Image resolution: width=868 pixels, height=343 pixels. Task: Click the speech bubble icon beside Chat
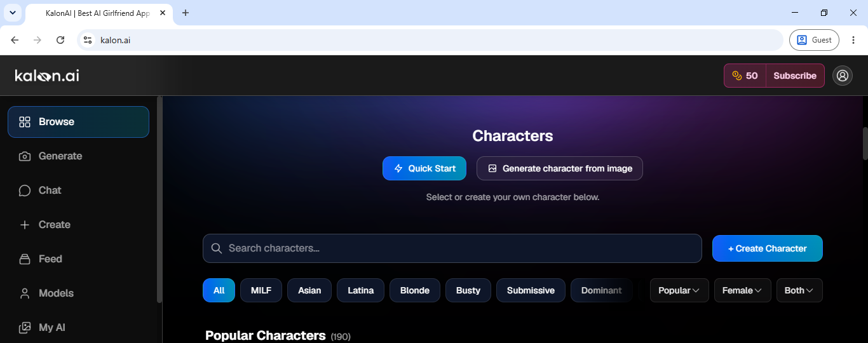(x=25, y=191)
